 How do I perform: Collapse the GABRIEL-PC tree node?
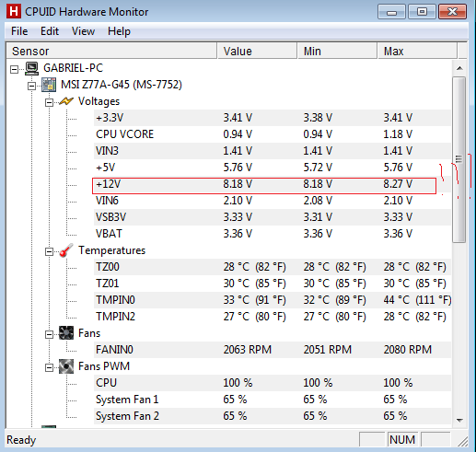[x=14, y=69]
